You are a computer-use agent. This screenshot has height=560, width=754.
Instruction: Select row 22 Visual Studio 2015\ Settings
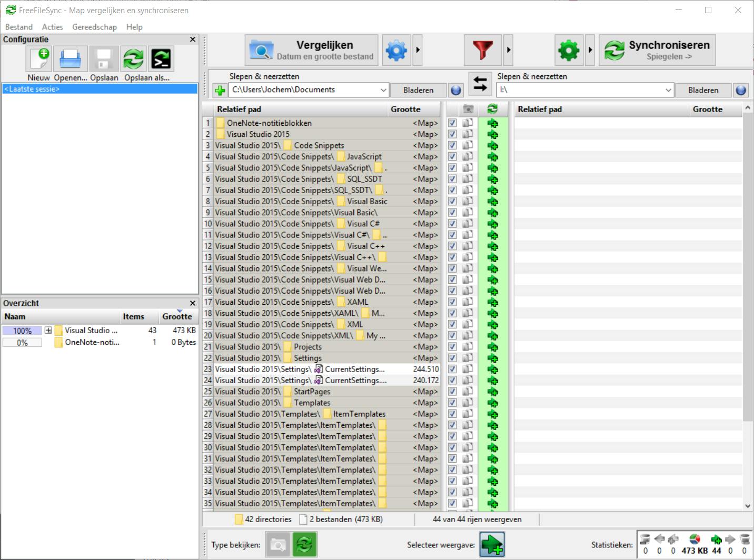coord(321,358)
